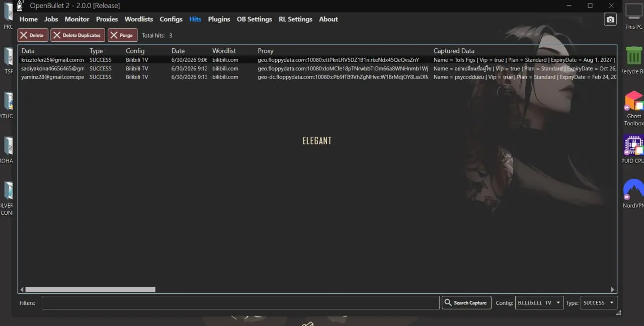
Task: Sort by the Type column header
Action: pos(96,51)
